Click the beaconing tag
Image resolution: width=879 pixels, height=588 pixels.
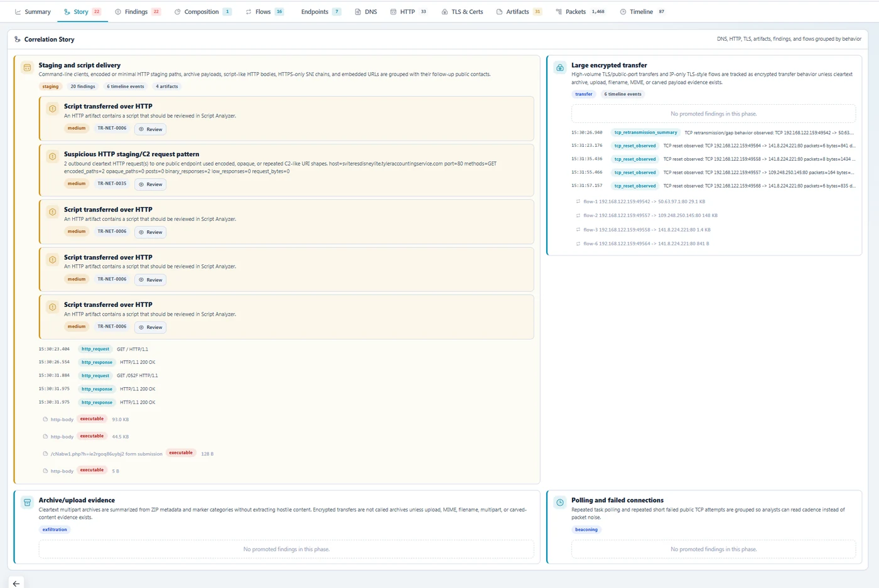pos(586,530)
